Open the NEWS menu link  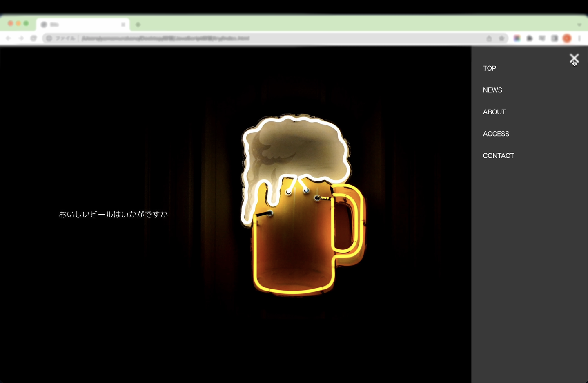[x=492, y=90]
